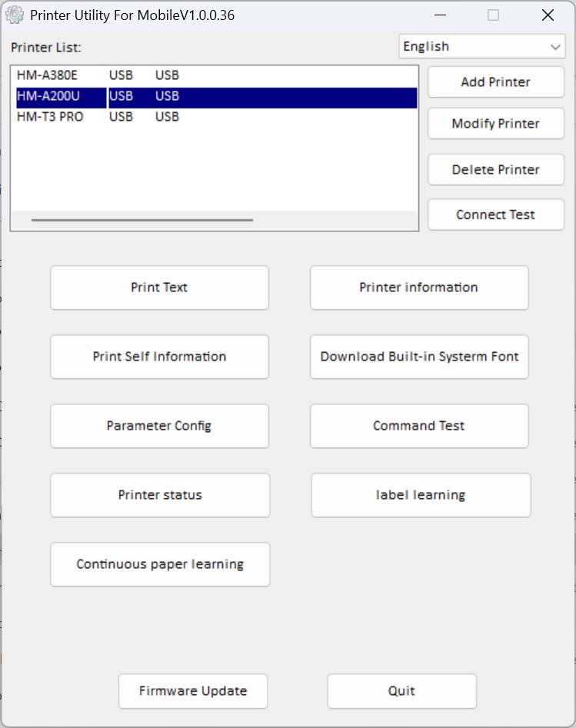Select HM-A380E printer in the list

tap(48, 75)
